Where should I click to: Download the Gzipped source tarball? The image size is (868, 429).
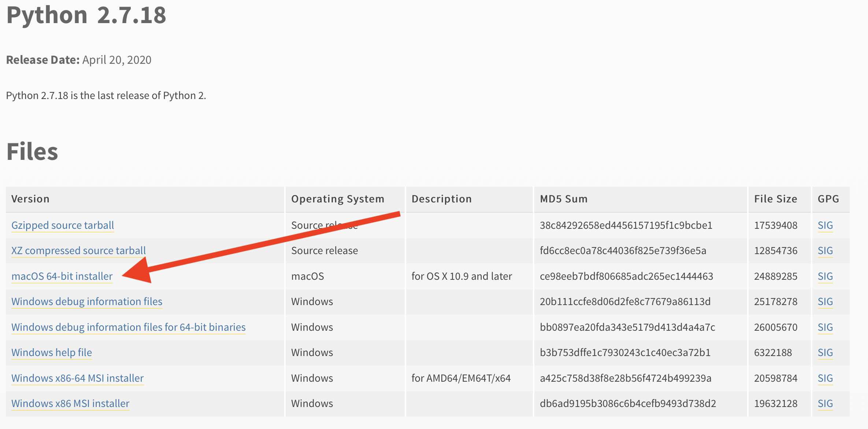pyautogui.click(x=62, y=225)
